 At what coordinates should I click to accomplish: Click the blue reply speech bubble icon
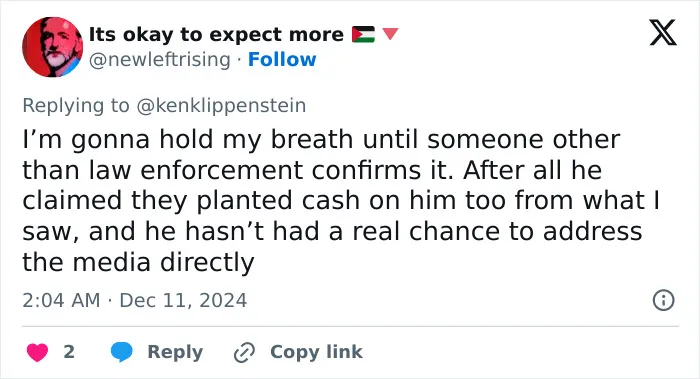coord(121,352)
